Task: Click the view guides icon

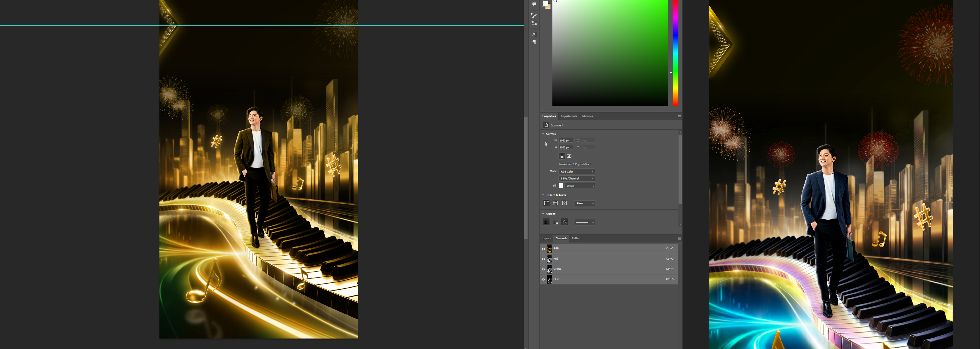Action: pyautogui.click(x=546, y=222)
